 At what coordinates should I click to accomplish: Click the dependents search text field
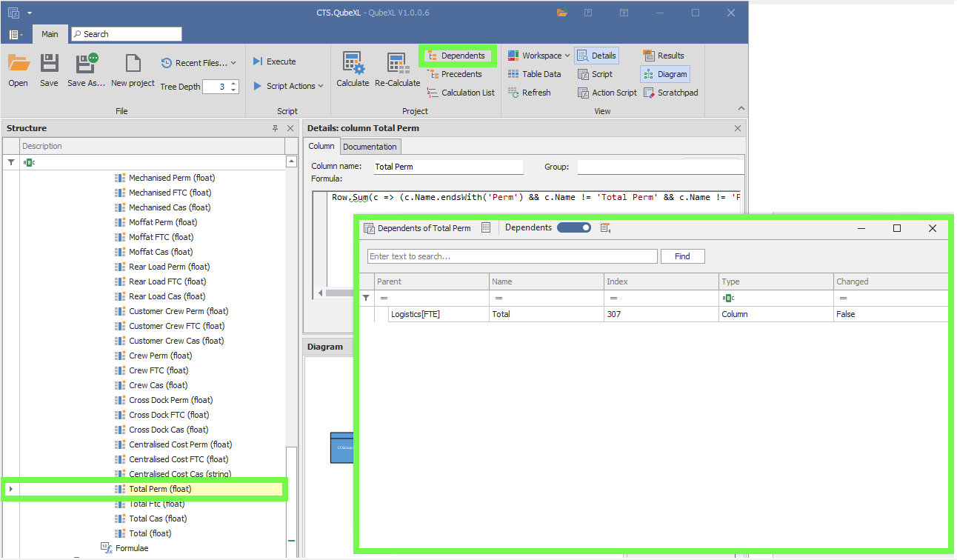(x=512, y=256)
